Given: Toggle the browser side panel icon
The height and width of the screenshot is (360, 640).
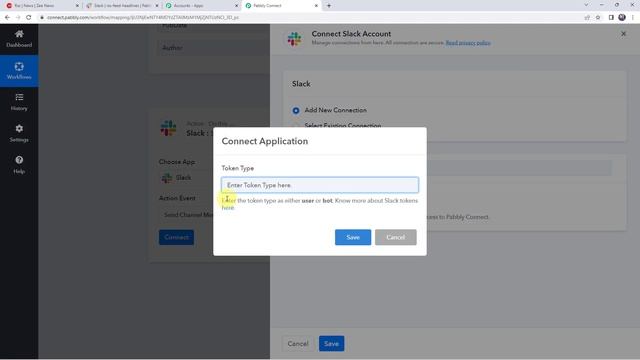Looking at the screenshot, I should pos(611,18).
